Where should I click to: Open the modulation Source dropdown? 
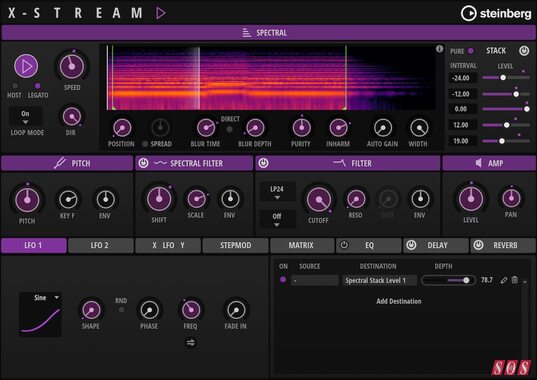[x=315, y=280]
